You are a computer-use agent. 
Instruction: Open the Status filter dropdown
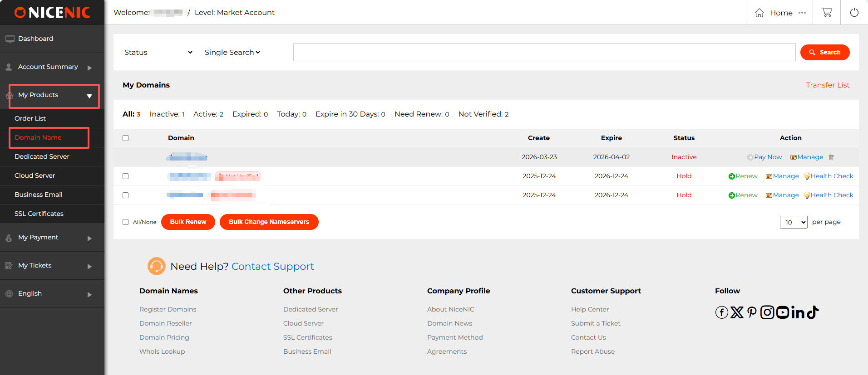pos(158,53)
